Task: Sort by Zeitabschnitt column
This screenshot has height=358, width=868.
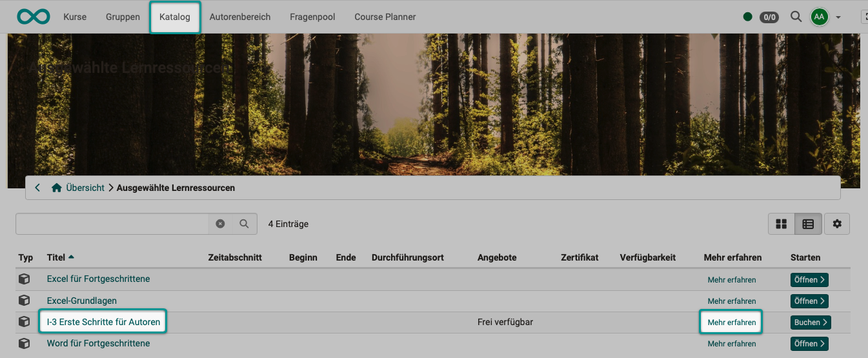Action: tap(235, 257)
